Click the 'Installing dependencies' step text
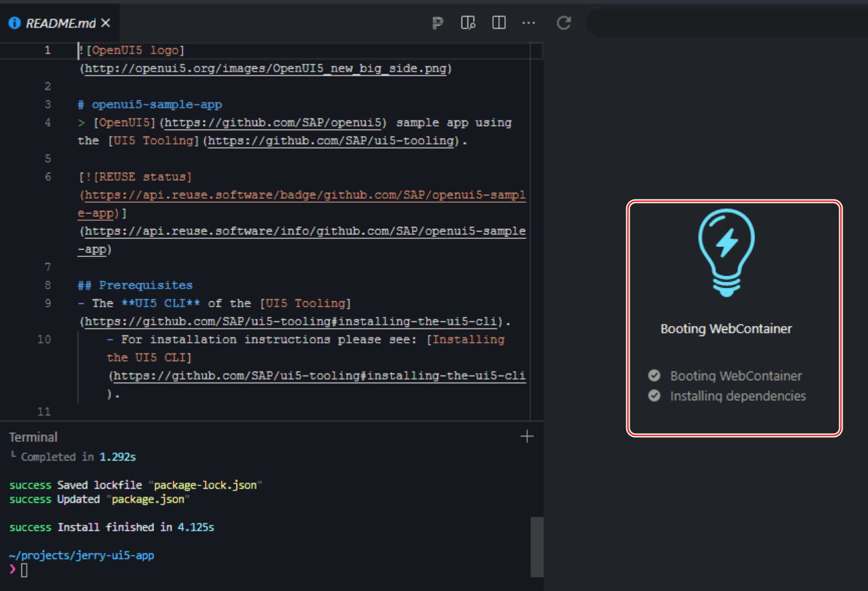868x591 pixels. pos(738,396)
